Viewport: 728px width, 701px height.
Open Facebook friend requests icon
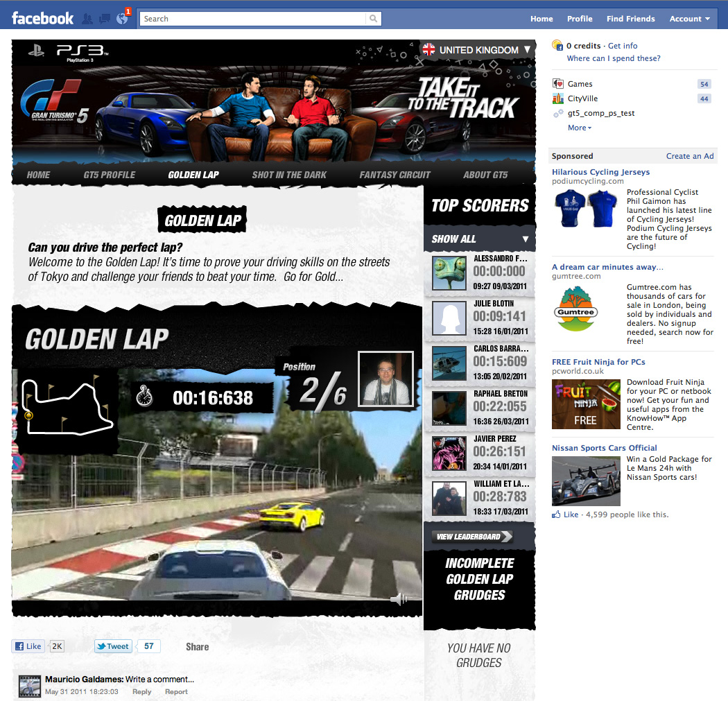(x=87, y=19)
